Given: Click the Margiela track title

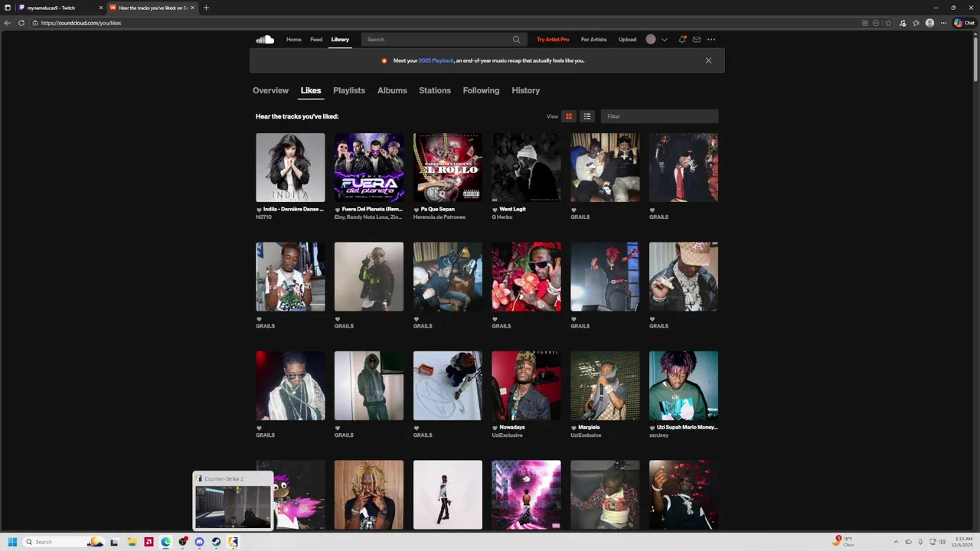Looking at the screenshot, I should 589,427.
